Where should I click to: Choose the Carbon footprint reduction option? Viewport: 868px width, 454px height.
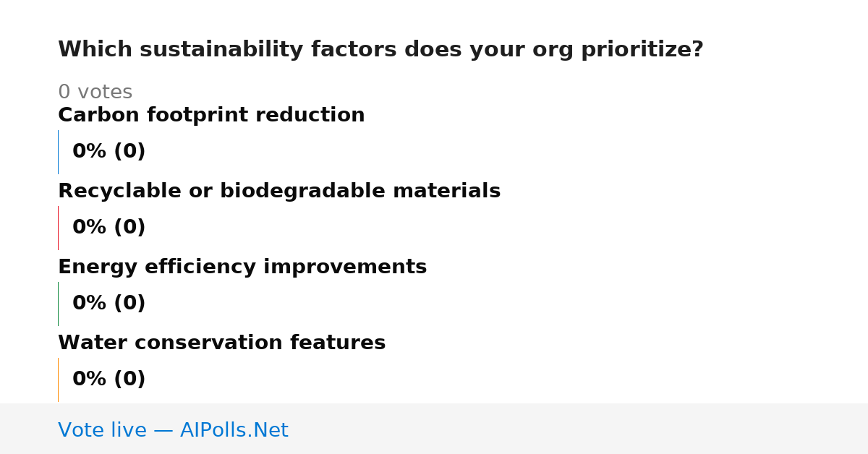pyautogui.click(x=211, y=115)
